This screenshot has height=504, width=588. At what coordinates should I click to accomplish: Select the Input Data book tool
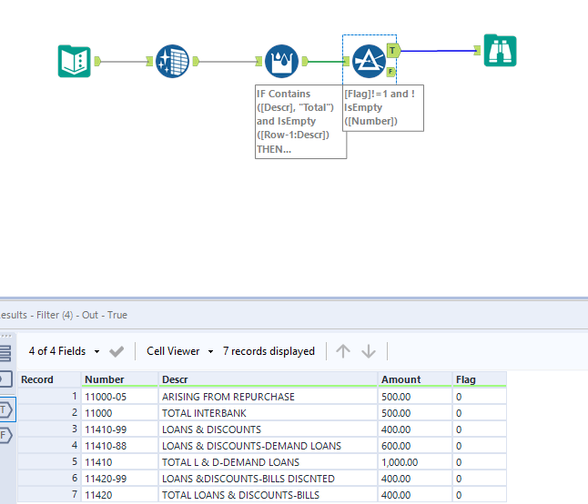tap(74, 61)
